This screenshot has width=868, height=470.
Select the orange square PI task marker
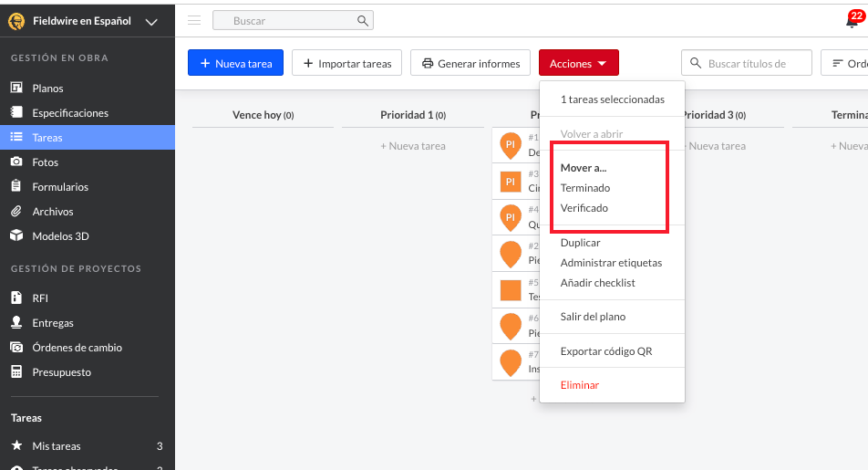pos(511,182)
